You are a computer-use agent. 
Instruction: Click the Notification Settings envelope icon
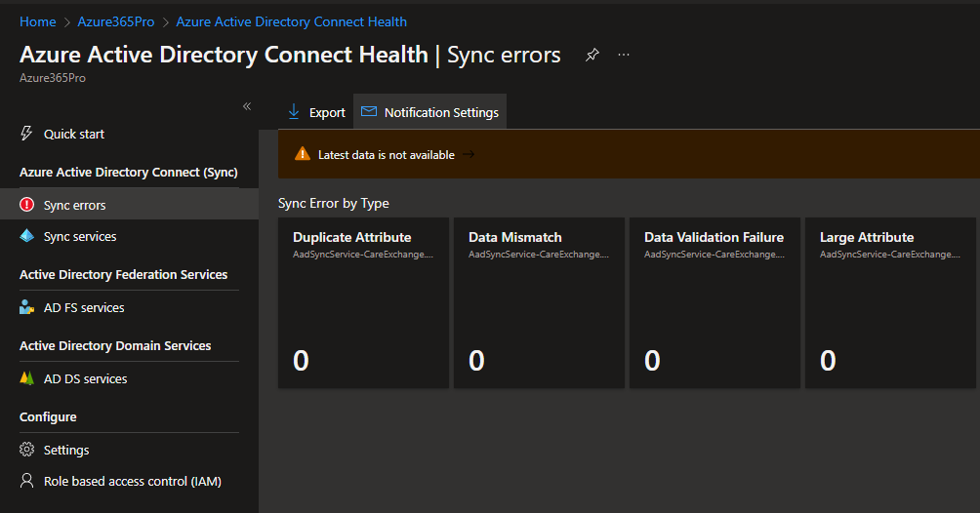(x=369, y=112)
